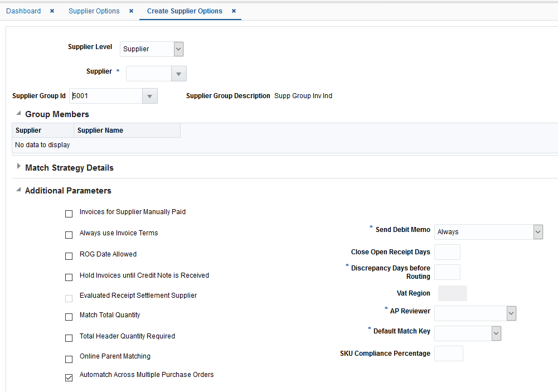The image size is (558, 392).
Task: Open the Supplier Level dropdown
Action: pyautogui.click(x=178, y=49)
